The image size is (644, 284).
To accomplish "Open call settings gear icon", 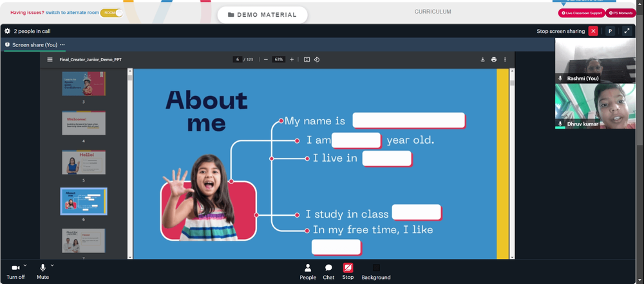I will [7, 32].
